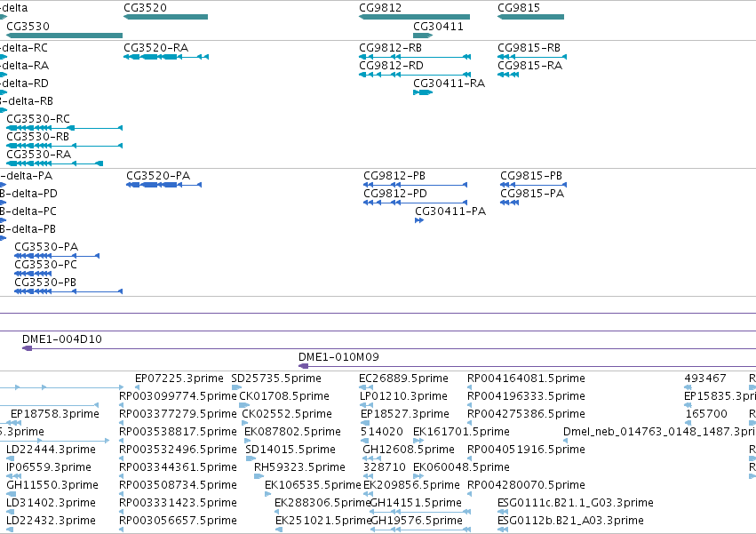Select CDS label CG3530-PC

tap(46, 265)
